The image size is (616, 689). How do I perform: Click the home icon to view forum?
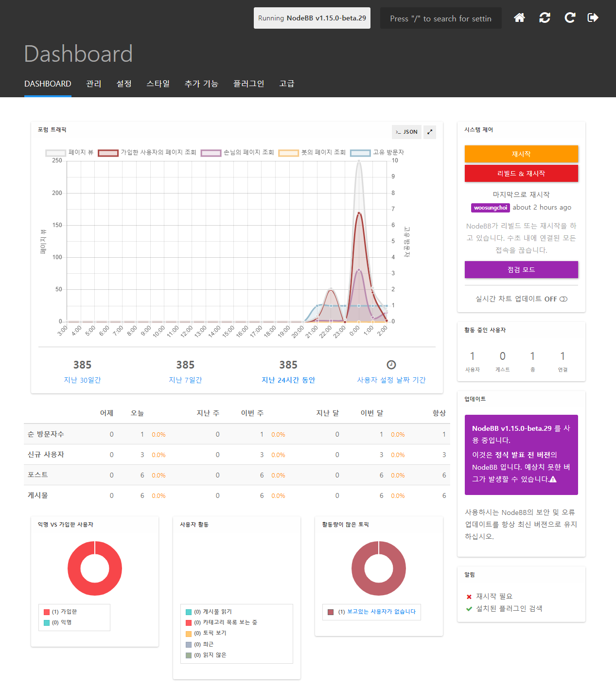519,18
